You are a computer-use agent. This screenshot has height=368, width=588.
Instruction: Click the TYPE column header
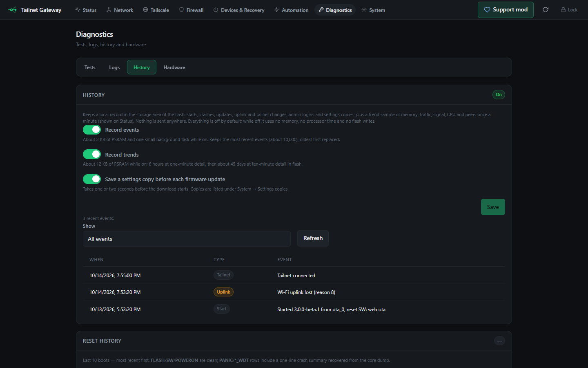(x=219, y=260)
